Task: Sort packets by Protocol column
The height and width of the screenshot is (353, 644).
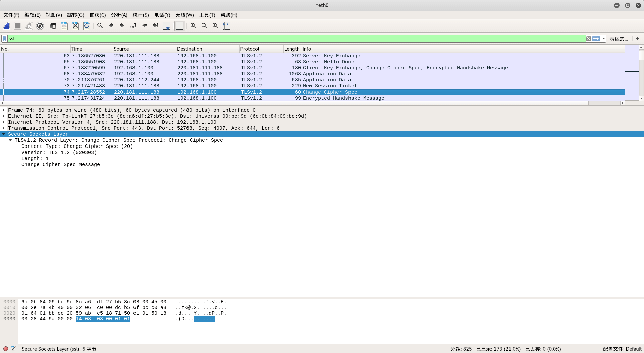Action: 261,49
